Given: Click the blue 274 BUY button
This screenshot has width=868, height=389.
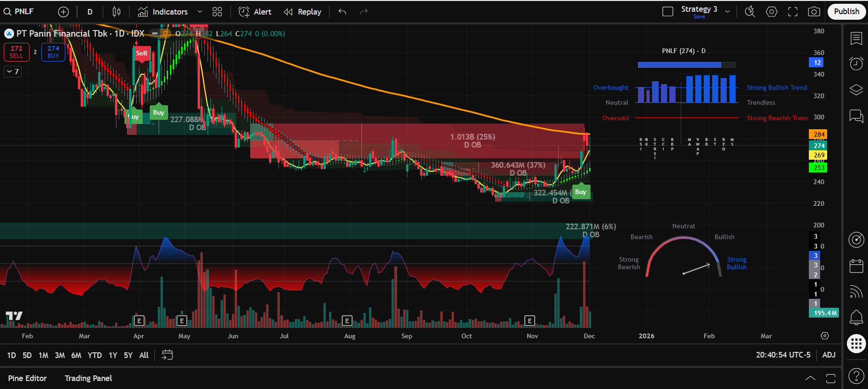Looking at the screenshot, I should pos(53,52).
